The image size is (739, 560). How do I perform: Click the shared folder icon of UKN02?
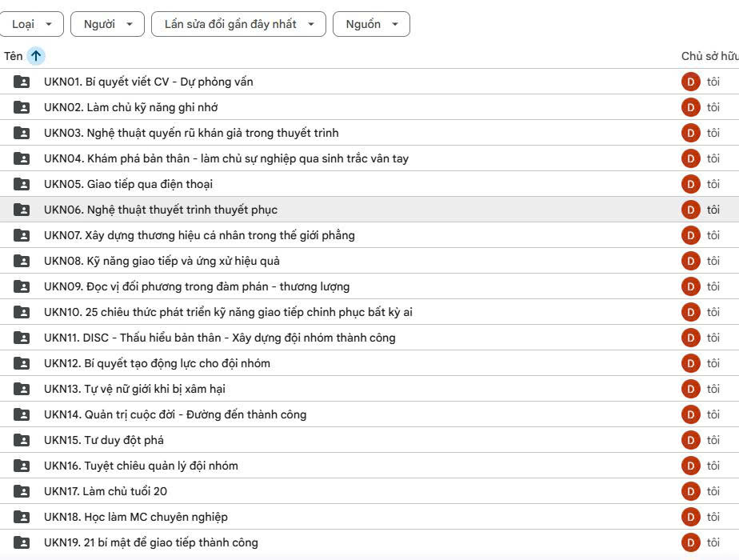(22, 107)
